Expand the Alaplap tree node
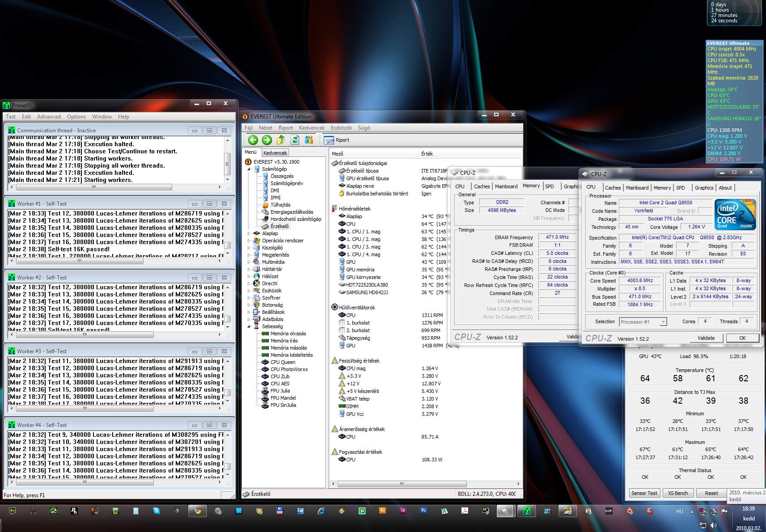Viewport: 766px width, 532px height. (249, 233)
